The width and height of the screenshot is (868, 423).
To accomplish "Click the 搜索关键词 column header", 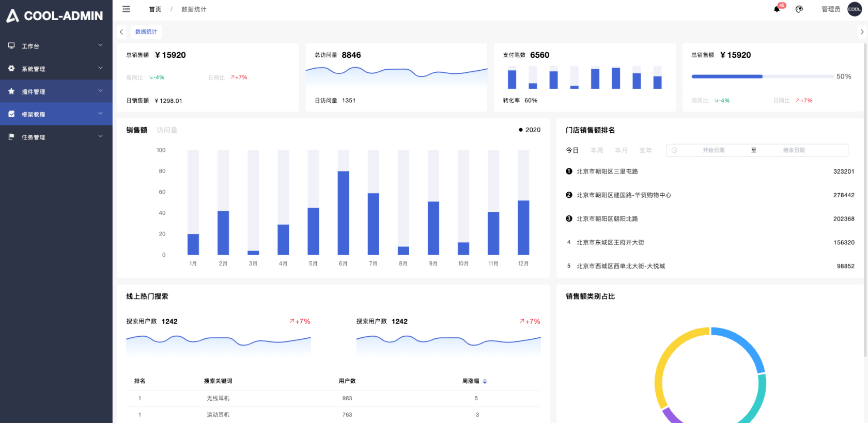I will (218, 381).
